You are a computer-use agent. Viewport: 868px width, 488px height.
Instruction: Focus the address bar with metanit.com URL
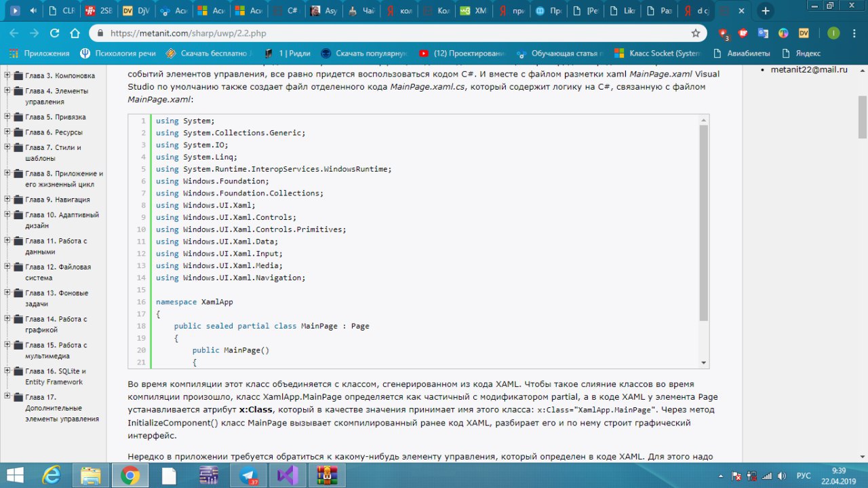(399, 33)
